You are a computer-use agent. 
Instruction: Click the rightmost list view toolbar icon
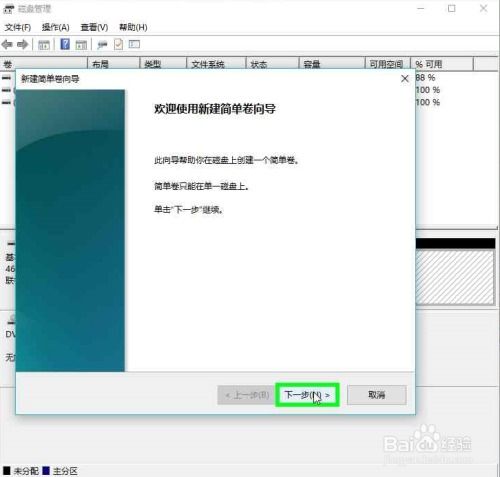[134, 44]
